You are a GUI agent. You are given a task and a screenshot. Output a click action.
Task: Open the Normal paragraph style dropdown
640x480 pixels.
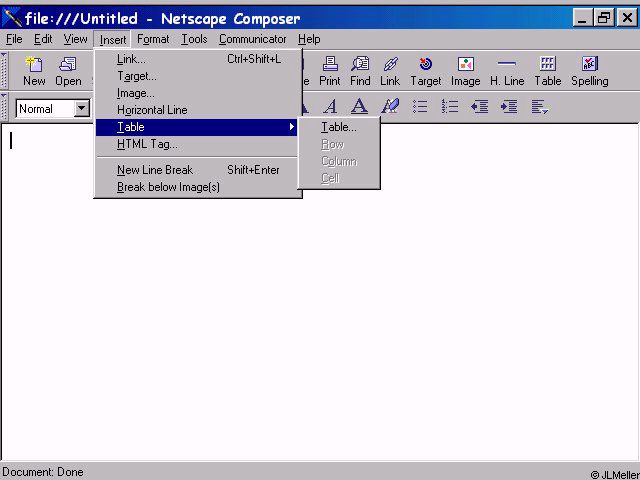(82, 109)
